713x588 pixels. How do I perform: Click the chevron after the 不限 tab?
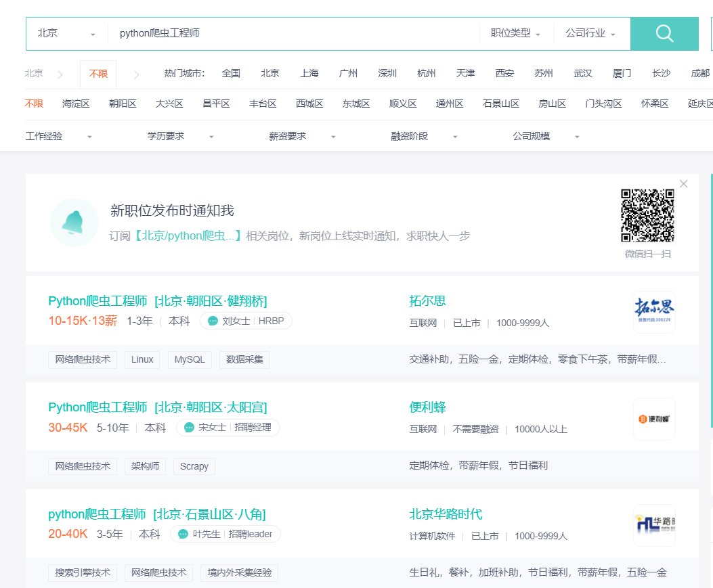point(136,75)
